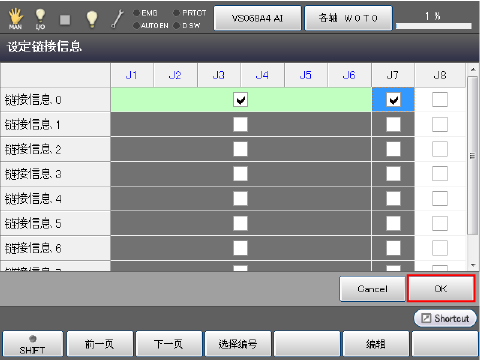Select the 链接信息 1 row label
The image size is (480, 360).
[x=55, y=124]
